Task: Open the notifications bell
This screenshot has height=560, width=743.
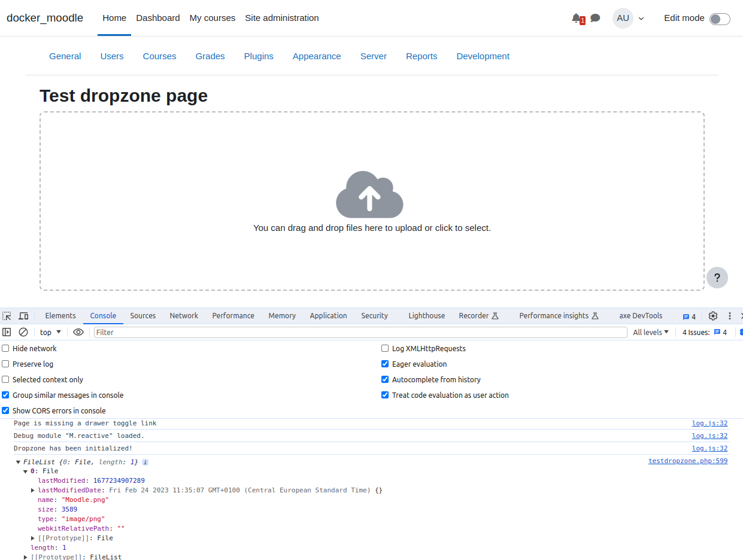Action: point(577,18)
